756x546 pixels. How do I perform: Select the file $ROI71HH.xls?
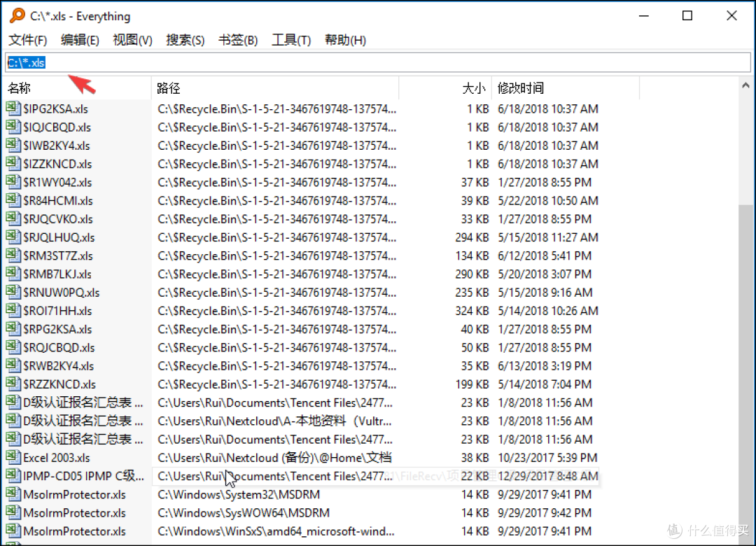click(57, 311)
